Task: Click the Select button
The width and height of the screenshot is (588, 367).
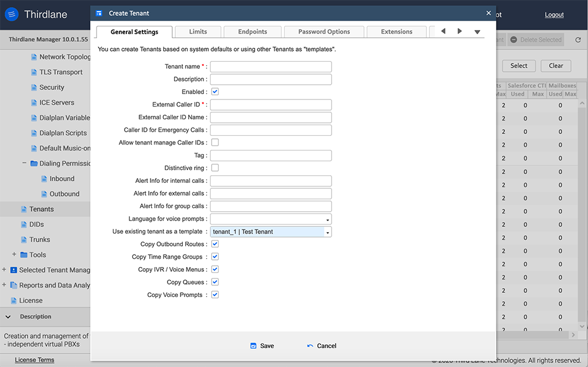Action: pyautogui.click(x=519, y=66)
